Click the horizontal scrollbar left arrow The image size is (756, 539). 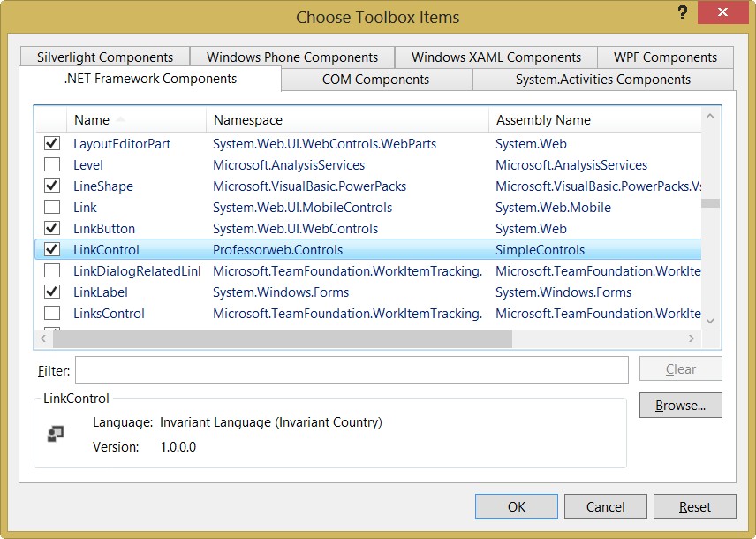[43, 338]
